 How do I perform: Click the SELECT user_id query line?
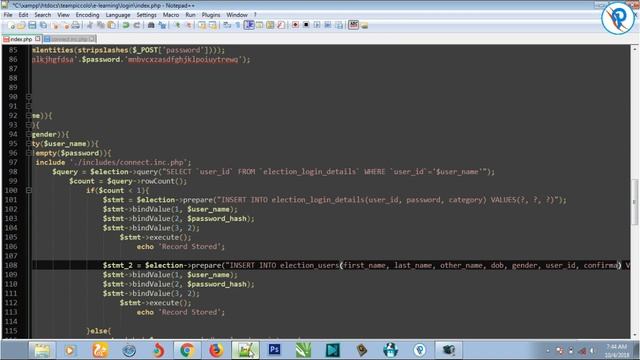pos(273,172)
